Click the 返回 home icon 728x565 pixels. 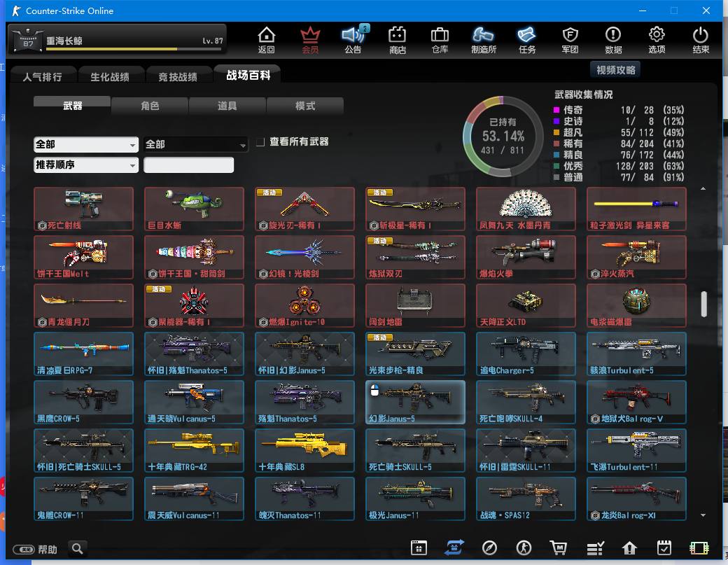267,39
